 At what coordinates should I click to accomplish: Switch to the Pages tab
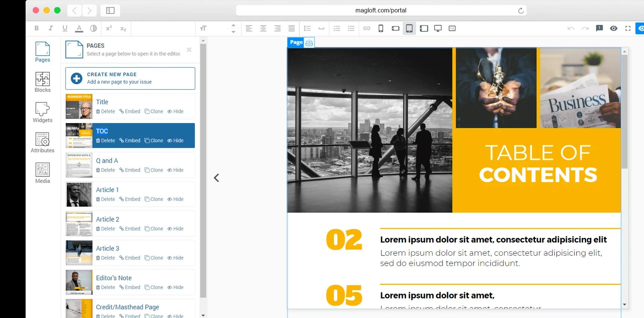tap(42, 52)
